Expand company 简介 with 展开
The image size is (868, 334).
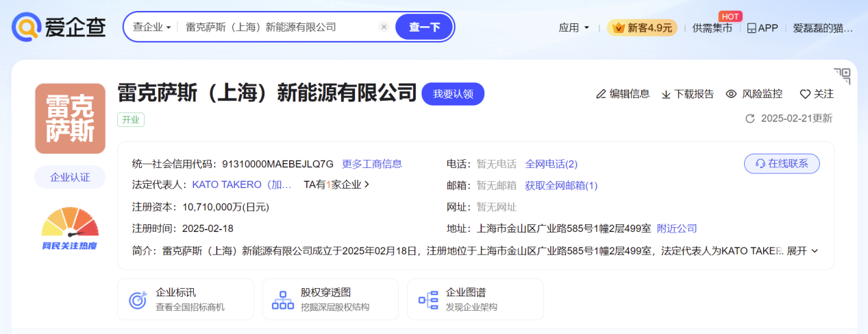pyautogui.click(x=802, y=251)
